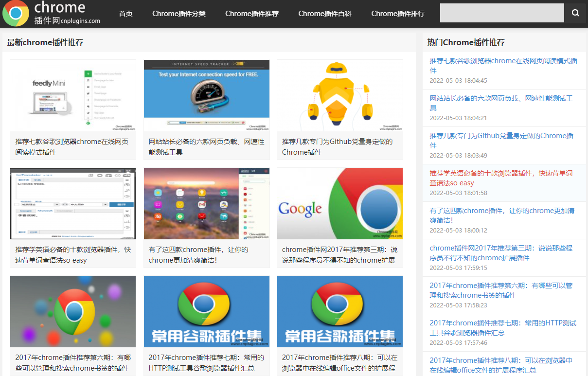Open sidebar link chrome插件网2017年推荐第三期
The image size is (588, 376).
coord(501,253)
